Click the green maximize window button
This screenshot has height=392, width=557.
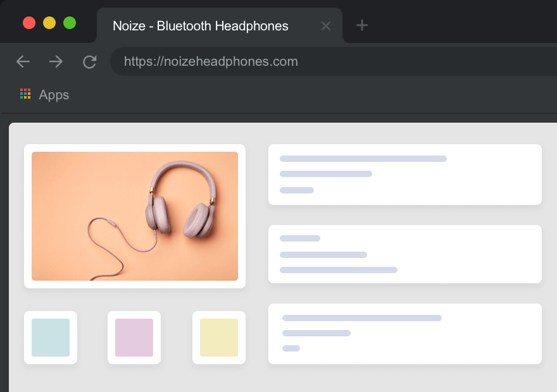70,23
